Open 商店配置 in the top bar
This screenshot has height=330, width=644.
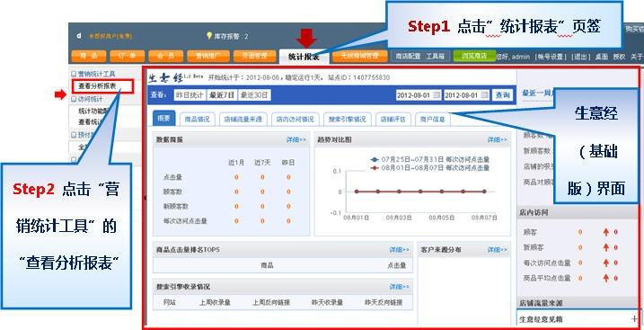pos(409,57)
